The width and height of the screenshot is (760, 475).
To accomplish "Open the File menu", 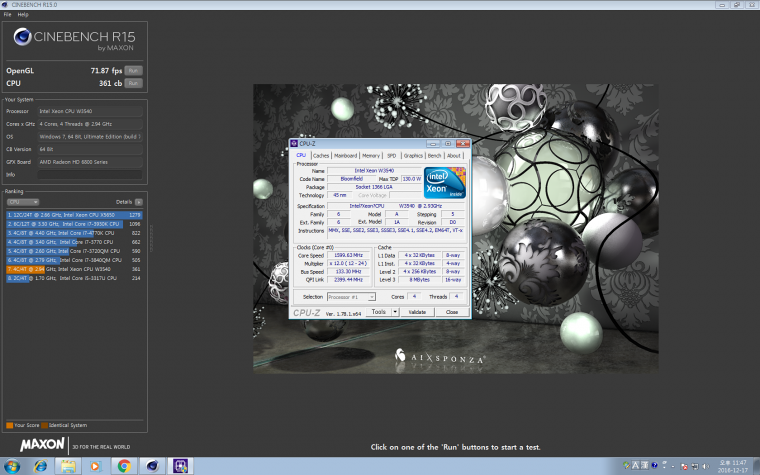I will pos(7,15).
